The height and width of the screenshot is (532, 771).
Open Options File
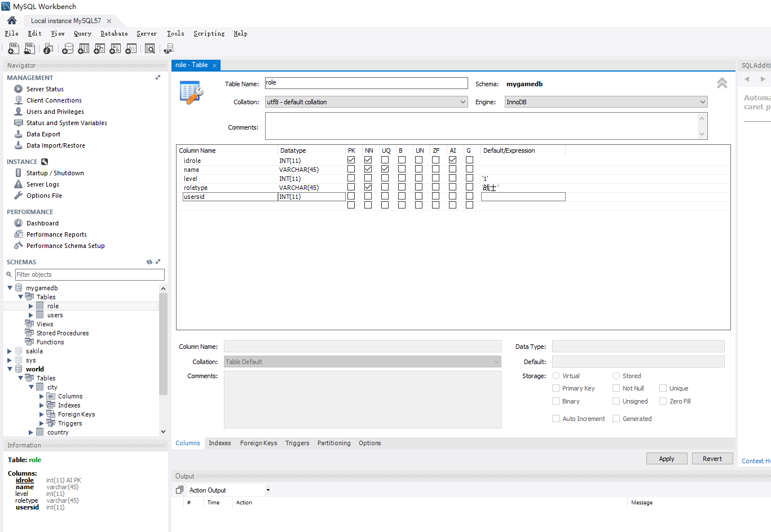[44, 196]
